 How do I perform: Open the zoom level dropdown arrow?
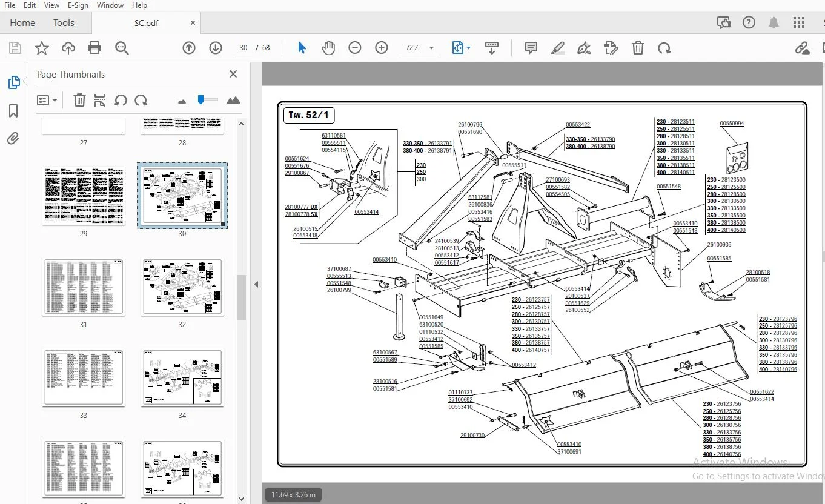(431, 48)
